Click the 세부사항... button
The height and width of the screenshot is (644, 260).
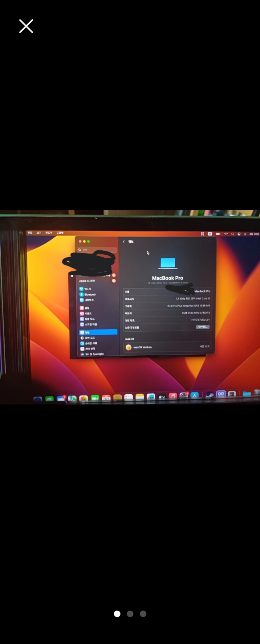pos(203,327)
